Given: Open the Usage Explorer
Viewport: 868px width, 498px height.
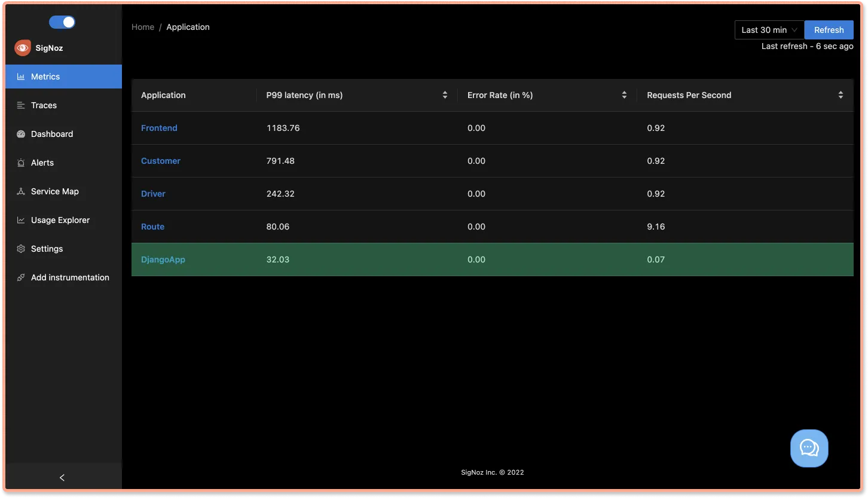Looking at the screenshot, I should coord(60,219).
